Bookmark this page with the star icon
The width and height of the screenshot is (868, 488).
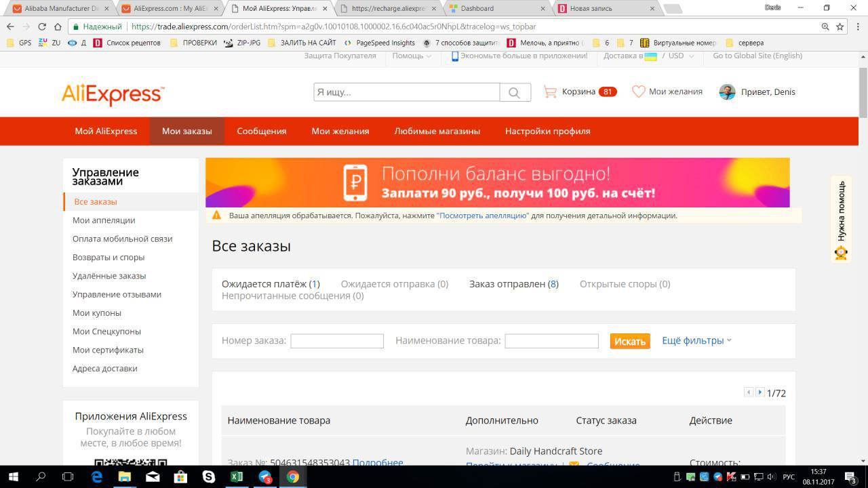click(x=840, y=26)
